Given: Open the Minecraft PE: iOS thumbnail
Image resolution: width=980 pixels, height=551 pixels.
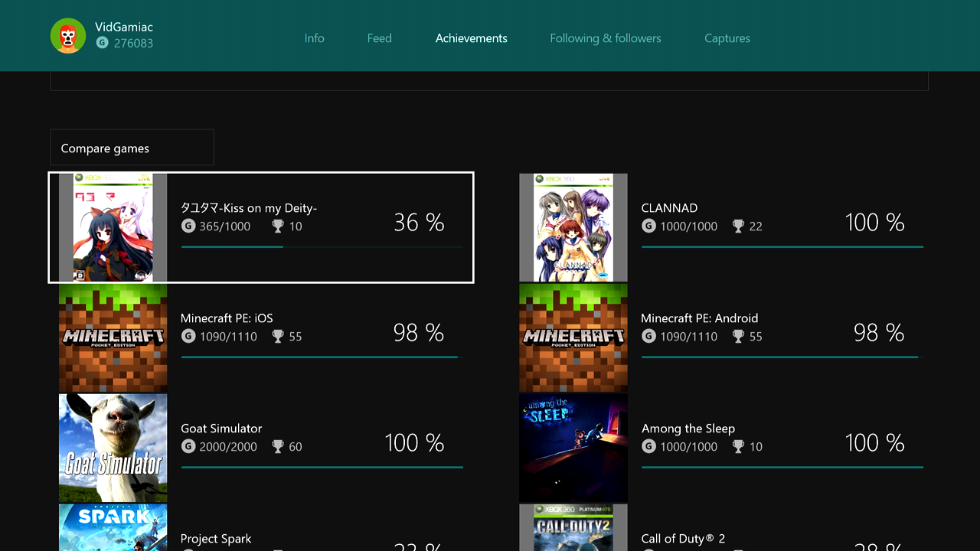Looking at the screenshot, I should coord(113,337).
